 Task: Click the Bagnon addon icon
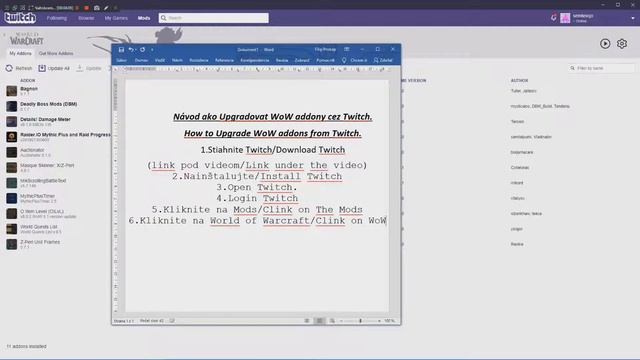[11, 91]
